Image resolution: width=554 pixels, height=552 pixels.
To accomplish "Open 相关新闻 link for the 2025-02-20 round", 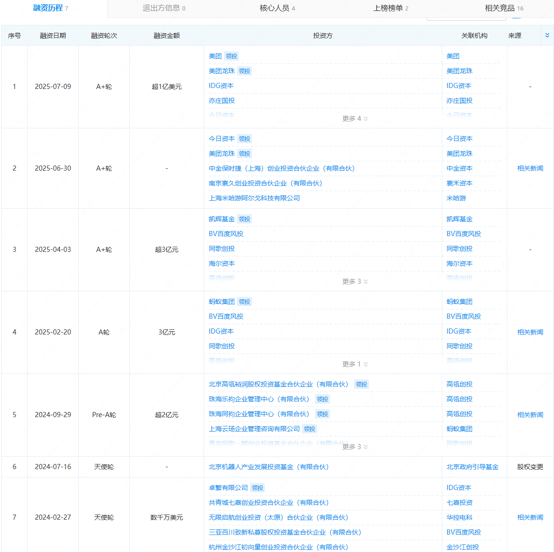I will coord(530,332).
